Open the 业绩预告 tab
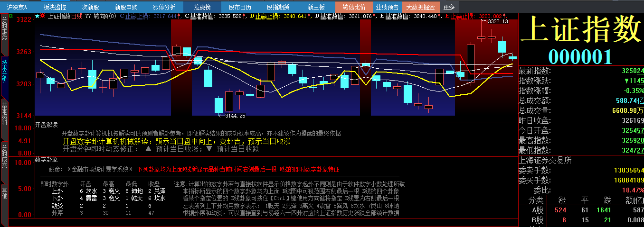This screenshot has height=227, width=644. [387, 7]
